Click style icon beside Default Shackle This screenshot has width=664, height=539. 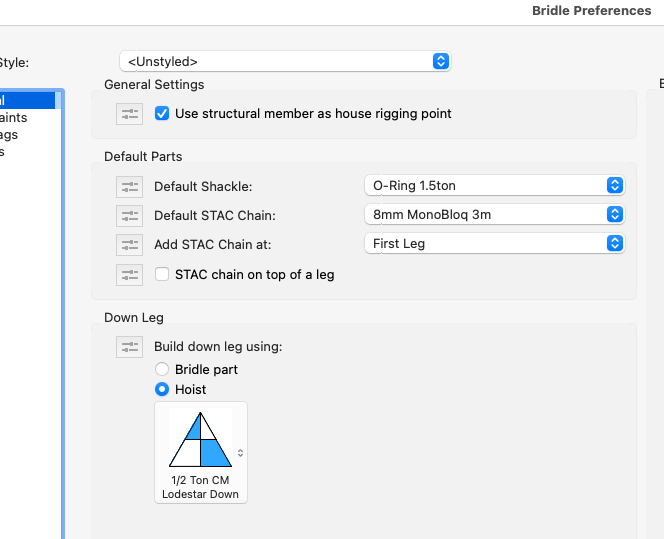(x=130, y=186)
